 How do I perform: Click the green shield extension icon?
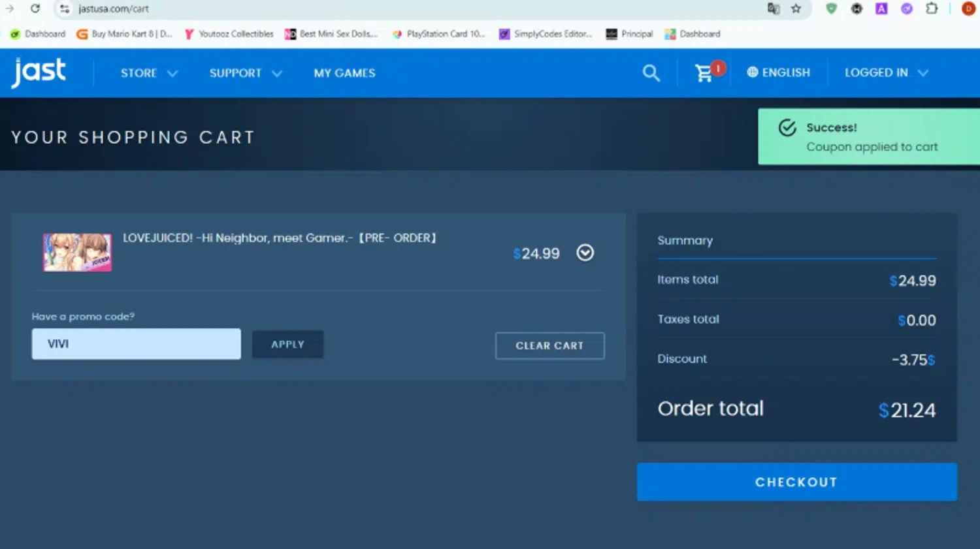click(831, 8)
